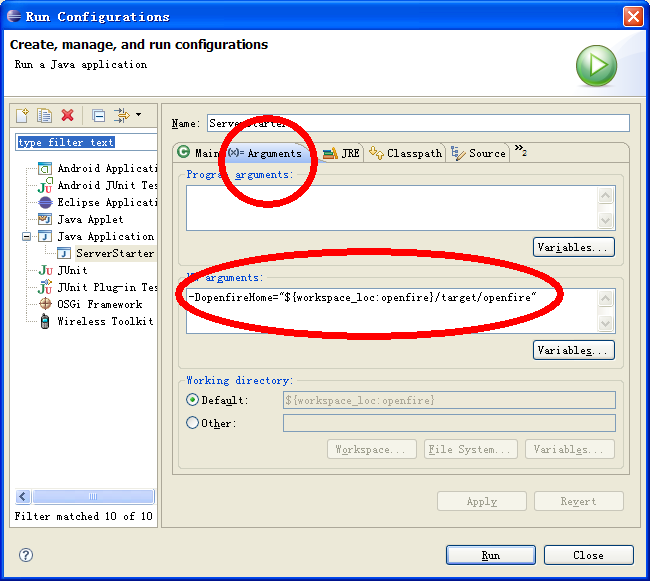Close the Run Configurations dialog window
The width and height of the screenshot is (650, 581).
[633, 17]
